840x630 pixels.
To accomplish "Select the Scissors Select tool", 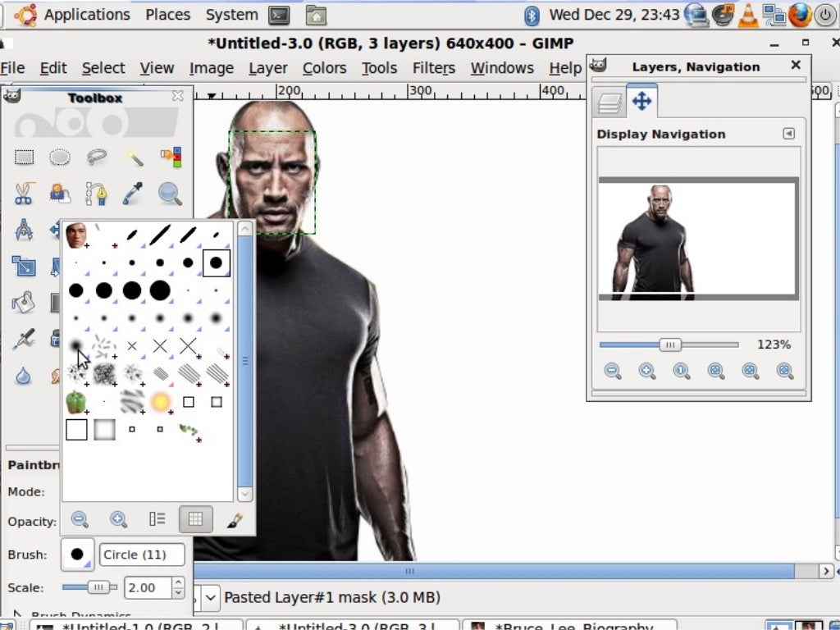I will tap(24, 194).
